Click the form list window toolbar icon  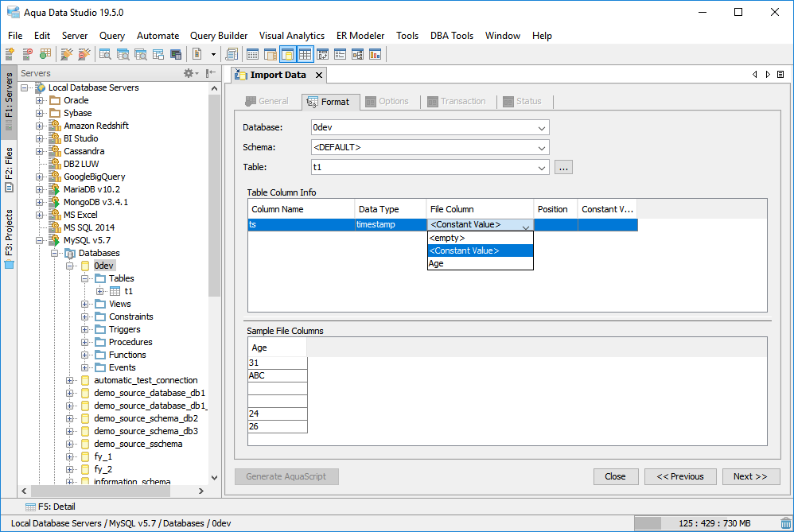coord(341,54)
